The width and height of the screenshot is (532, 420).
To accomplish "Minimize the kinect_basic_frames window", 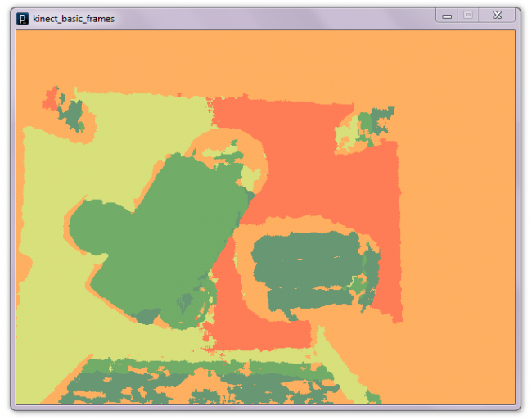I will pyautogui.click(x=447, y=16).
